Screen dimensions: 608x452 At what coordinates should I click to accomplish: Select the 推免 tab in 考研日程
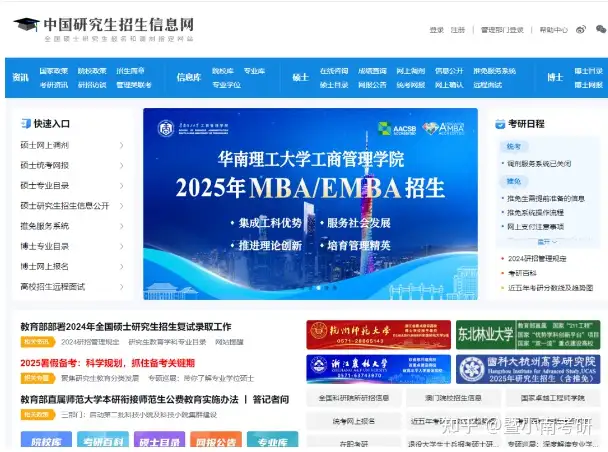514,181
